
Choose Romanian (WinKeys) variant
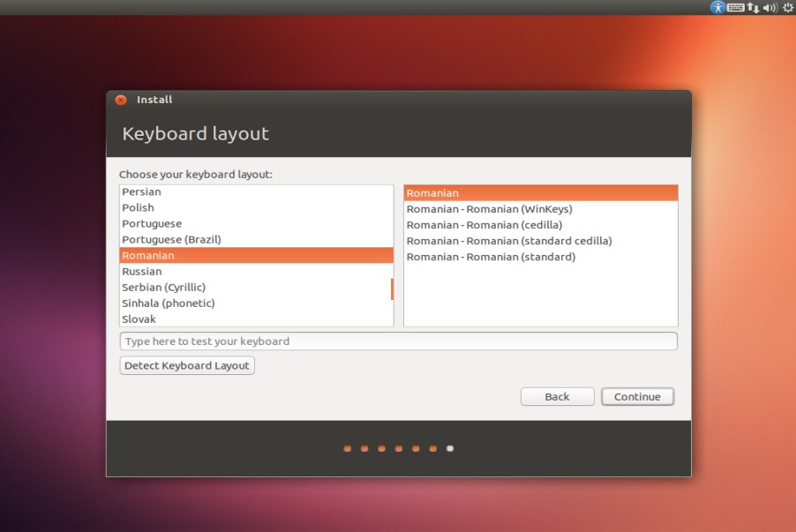[489, 209]
